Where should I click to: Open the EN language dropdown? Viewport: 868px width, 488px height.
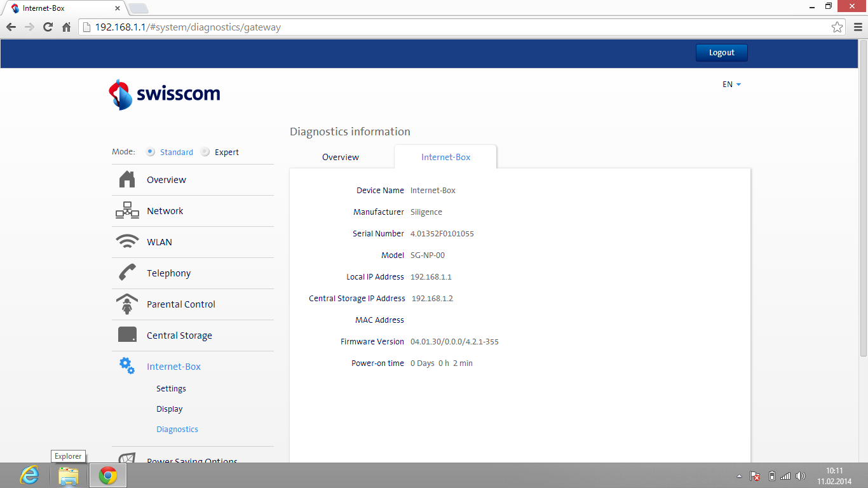pos(731,85)
